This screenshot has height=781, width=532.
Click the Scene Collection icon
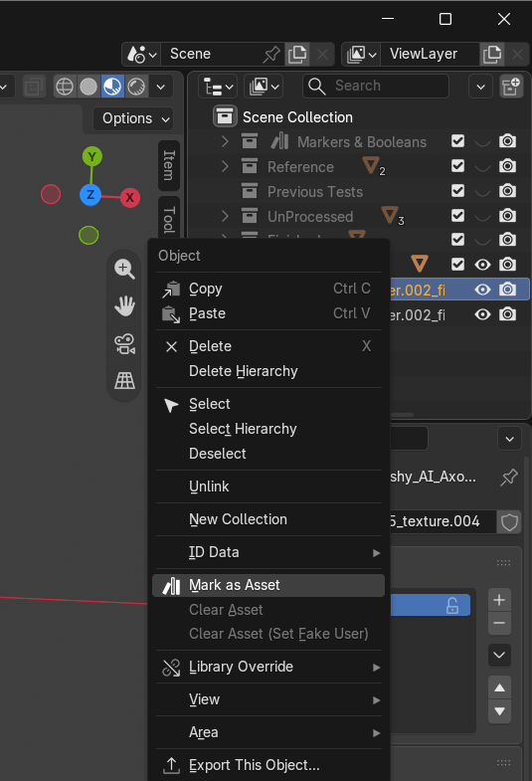[225, 117]
